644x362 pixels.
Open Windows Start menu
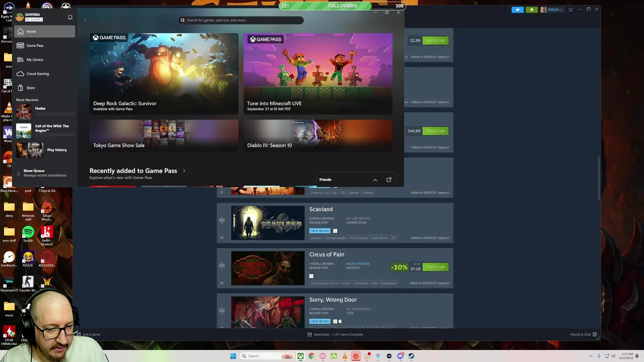pos(233,356)
